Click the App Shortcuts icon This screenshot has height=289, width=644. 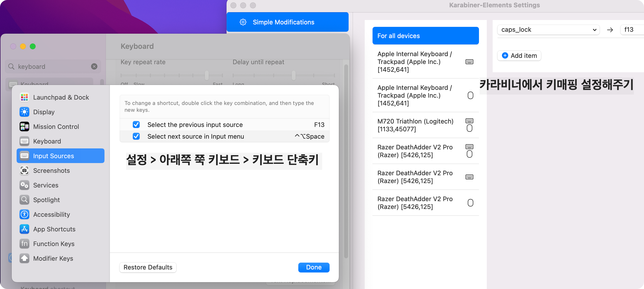tap(24, 229)
